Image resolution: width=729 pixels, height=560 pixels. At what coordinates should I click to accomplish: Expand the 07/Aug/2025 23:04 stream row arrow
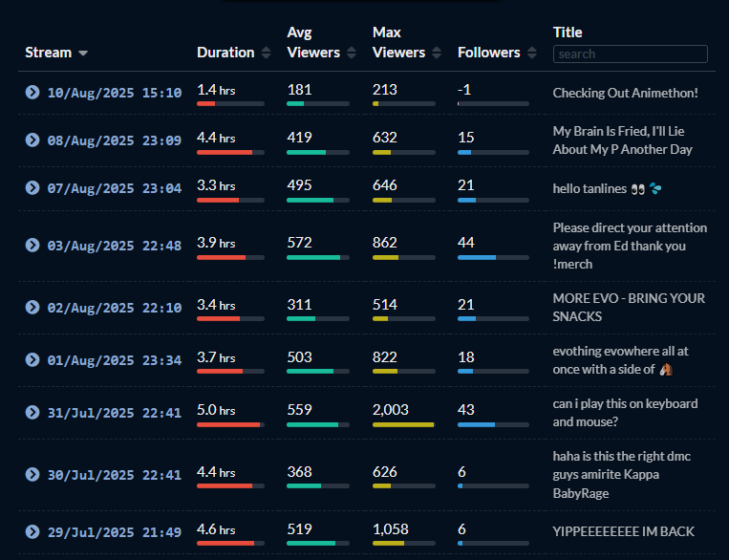click(x=32, y=188)
